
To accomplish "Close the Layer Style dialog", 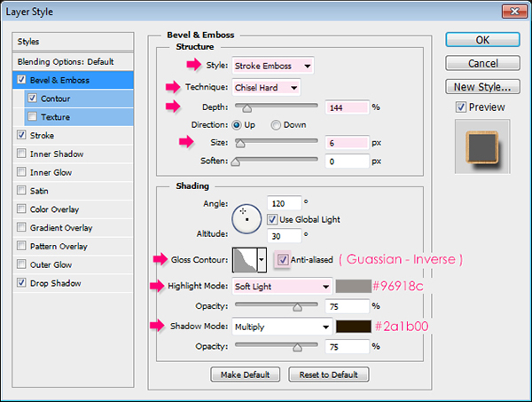I will pyautogui.click(x=510, y=12).
